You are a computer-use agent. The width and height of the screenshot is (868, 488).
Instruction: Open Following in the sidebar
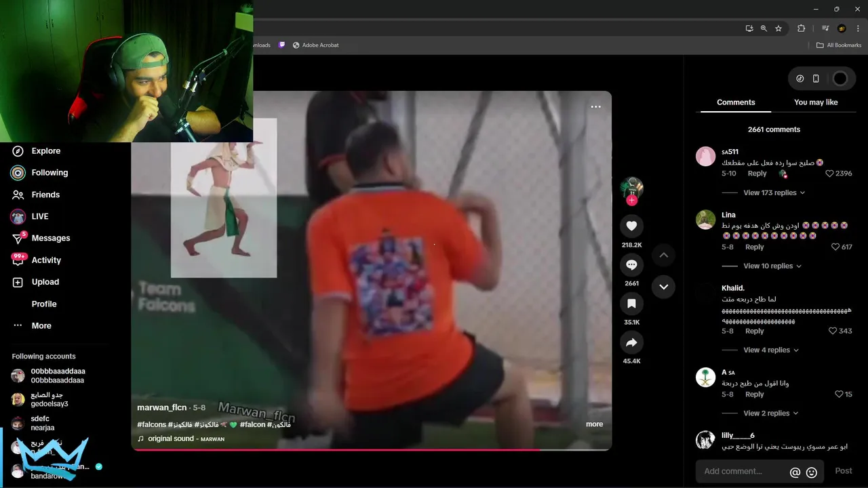click(39, 173)
